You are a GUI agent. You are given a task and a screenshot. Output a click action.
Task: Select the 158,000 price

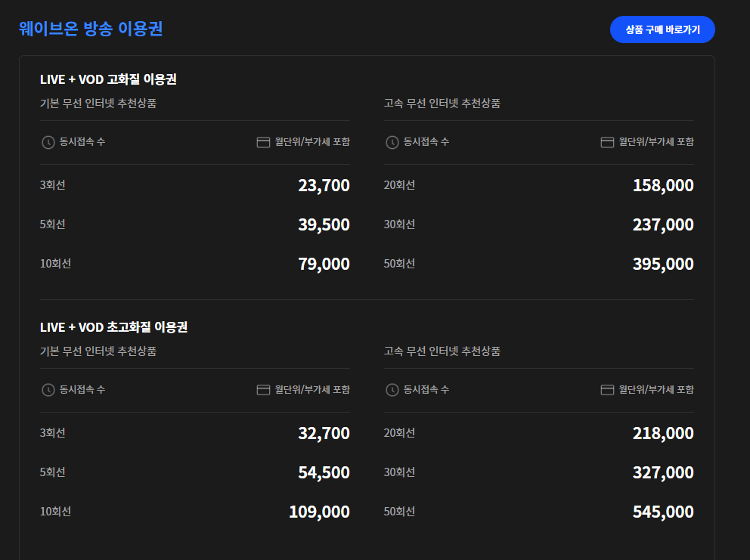coord(663,185)
